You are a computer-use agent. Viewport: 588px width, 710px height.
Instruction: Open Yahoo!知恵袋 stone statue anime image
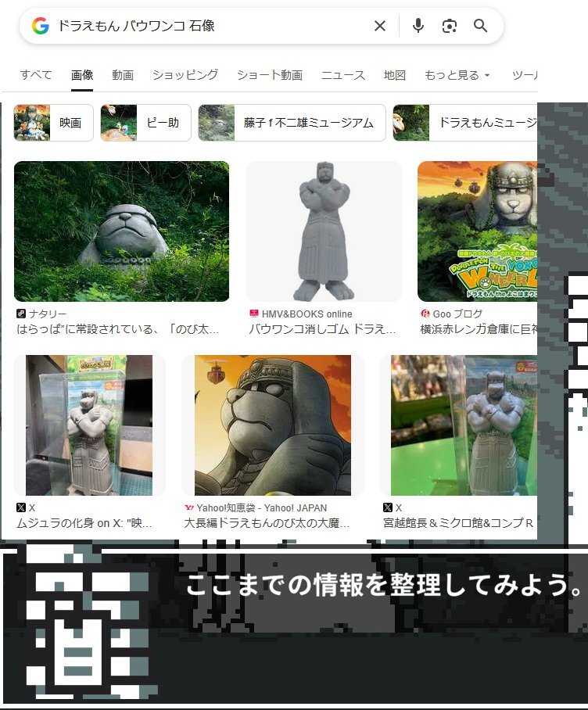pyautogui.click(x=273, y=425)
